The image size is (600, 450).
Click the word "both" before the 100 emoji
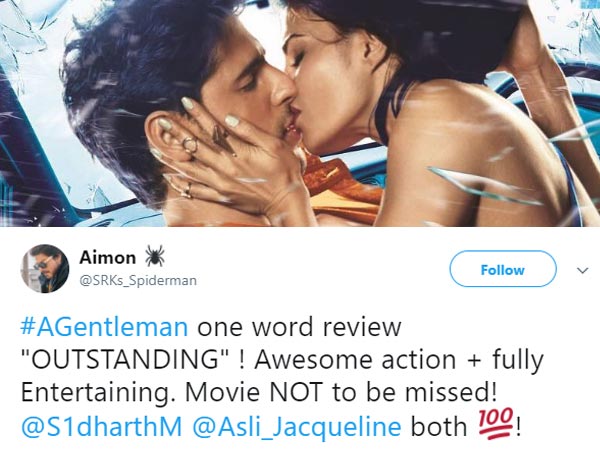439,427
